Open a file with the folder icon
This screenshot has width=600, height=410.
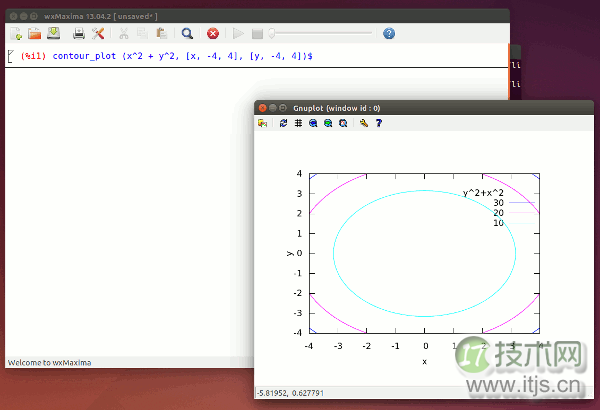point(34,34)
